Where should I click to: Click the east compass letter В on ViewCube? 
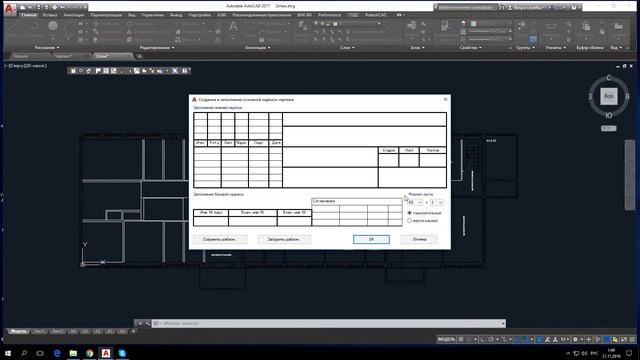point(627,97)
